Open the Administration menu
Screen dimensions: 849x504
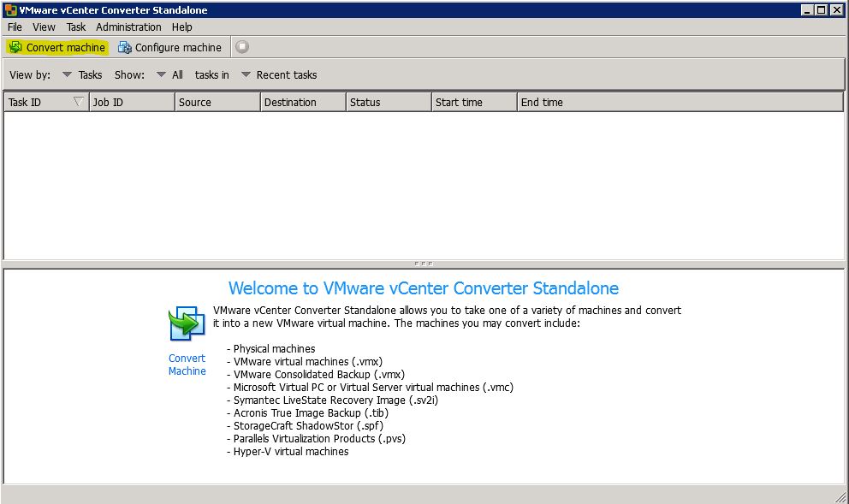coord(128,27)
